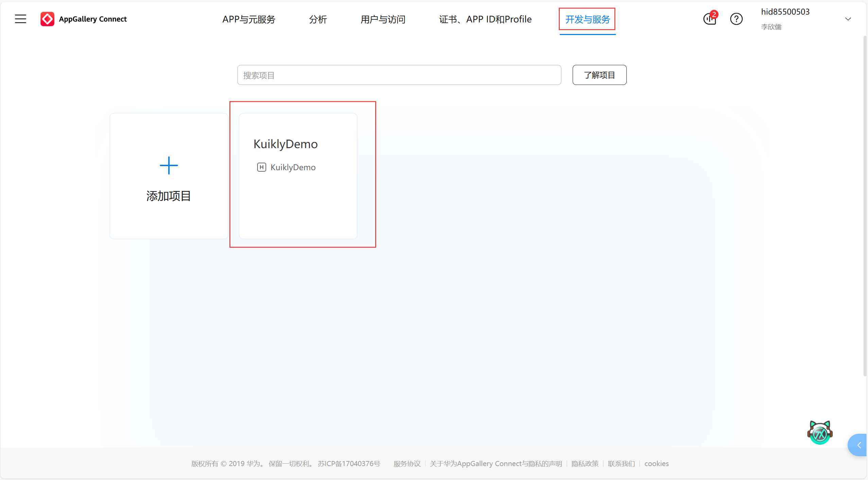Click the 服务协议 footer link

[x=407, y=464]
